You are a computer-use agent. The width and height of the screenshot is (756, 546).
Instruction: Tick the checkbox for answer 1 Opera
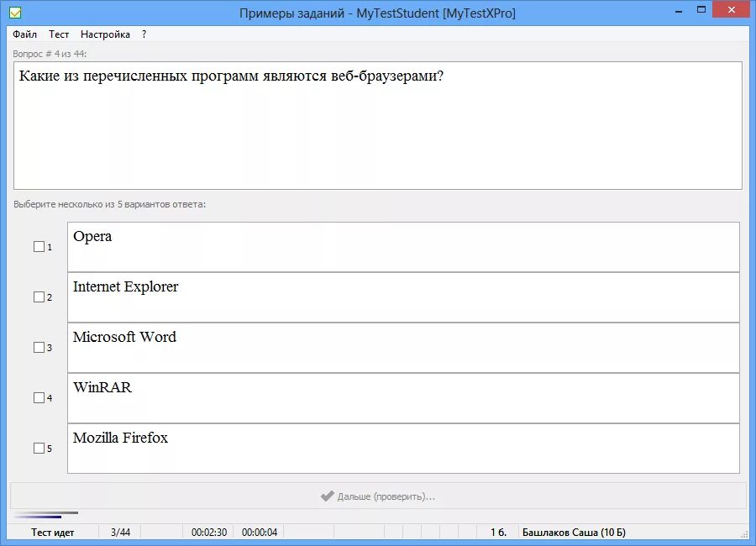click(x=39, y=246)
